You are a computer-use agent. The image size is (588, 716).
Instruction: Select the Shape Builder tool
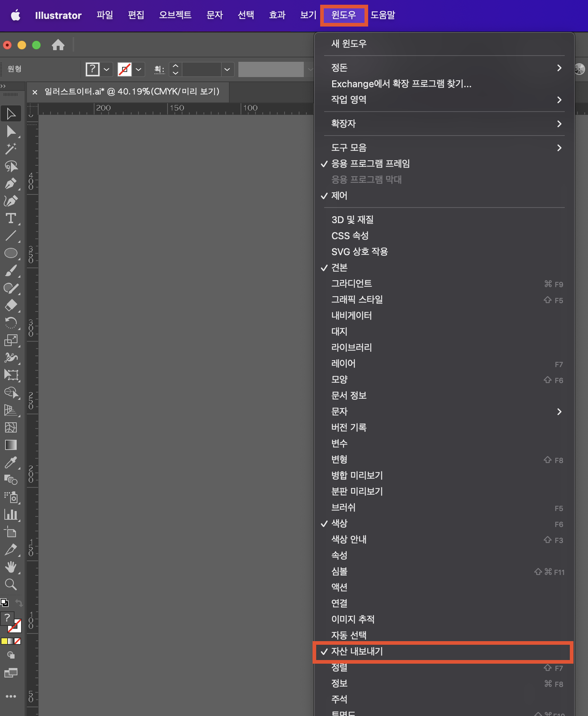[x=11, y=393]
